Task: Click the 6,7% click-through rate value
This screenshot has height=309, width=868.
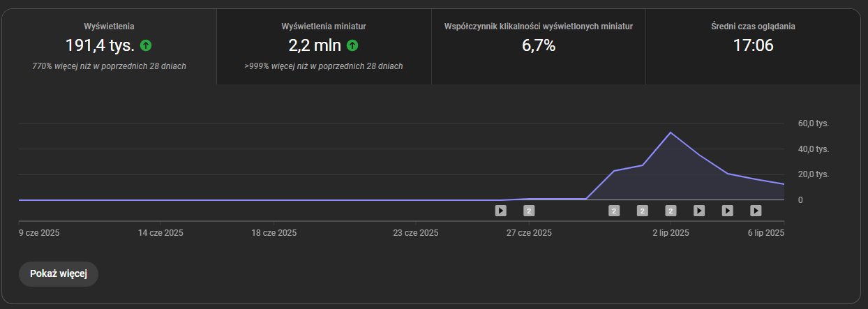Action: (x=539, y=47)
